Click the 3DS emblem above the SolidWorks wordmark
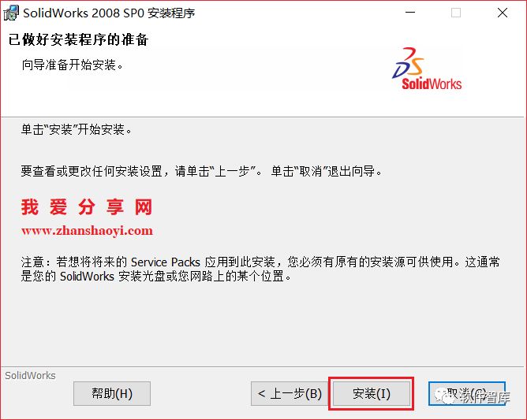Screen dimensions: 527x420 [409, 63]
